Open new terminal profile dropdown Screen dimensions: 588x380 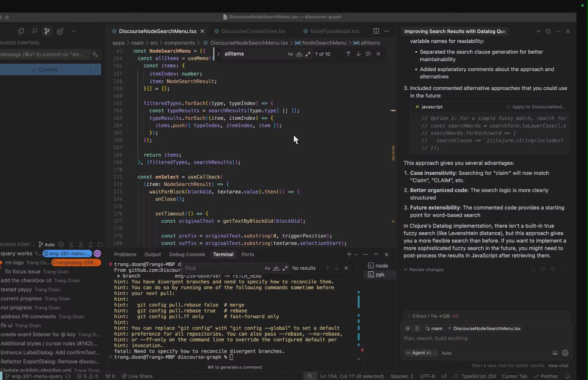pyautogui.click(x=356, y=254)
